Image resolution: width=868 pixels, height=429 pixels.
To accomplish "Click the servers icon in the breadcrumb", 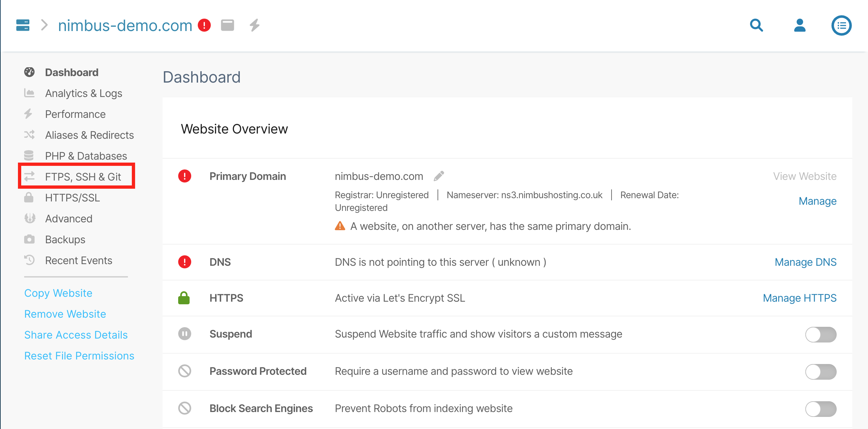I will point(23,25).
